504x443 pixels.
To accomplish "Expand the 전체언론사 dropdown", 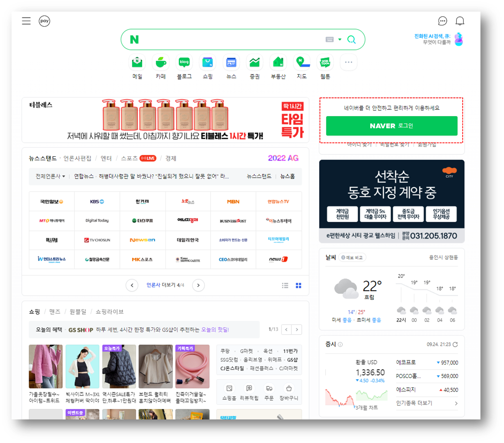I will 50,176.
